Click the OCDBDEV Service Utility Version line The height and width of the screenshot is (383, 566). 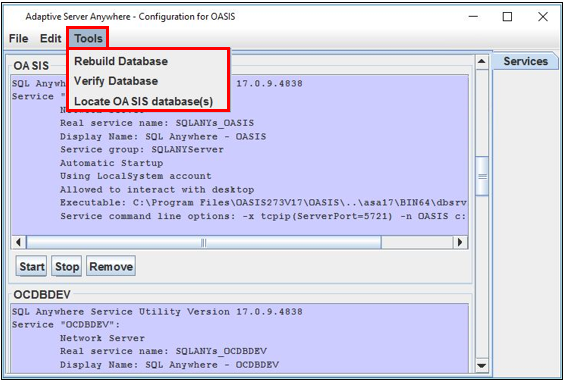click(x=157, y=312)
